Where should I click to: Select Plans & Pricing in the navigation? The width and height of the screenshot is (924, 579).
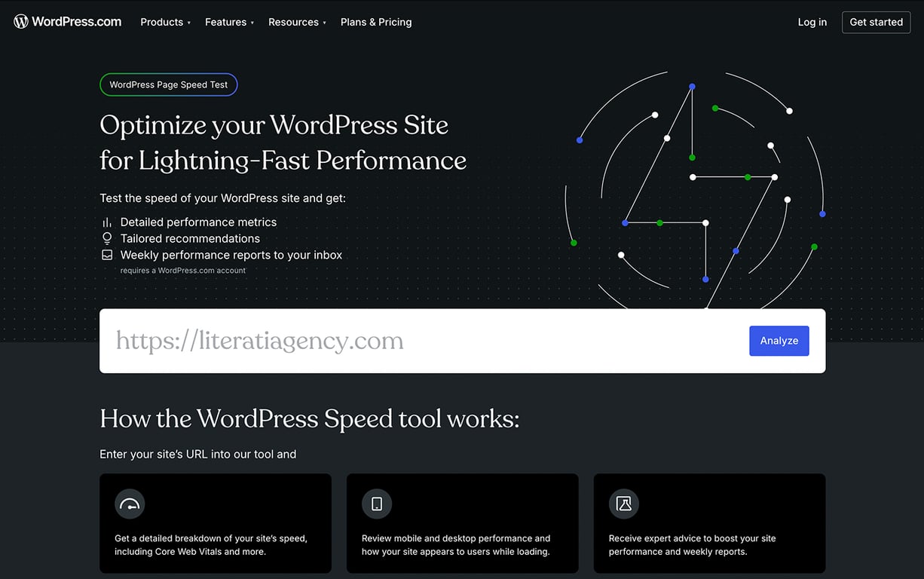pyautogui.click(x=375, y=22)
